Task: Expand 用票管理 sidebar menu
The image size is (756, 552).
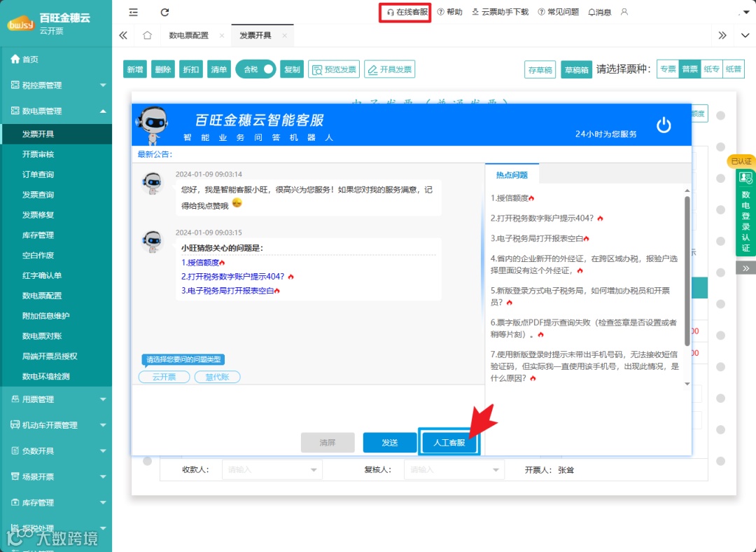Action: (56, 399)
